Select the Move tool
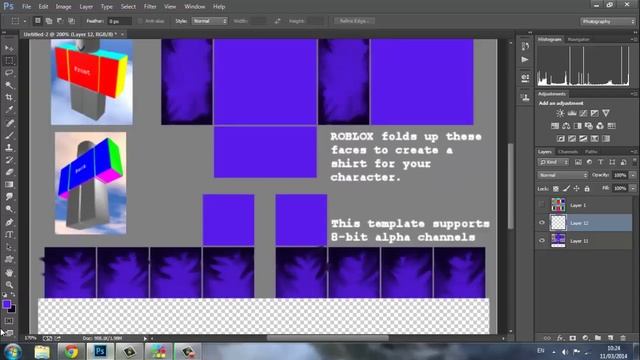640x360 pixels. pyautogui.click(x=9, y=48)
